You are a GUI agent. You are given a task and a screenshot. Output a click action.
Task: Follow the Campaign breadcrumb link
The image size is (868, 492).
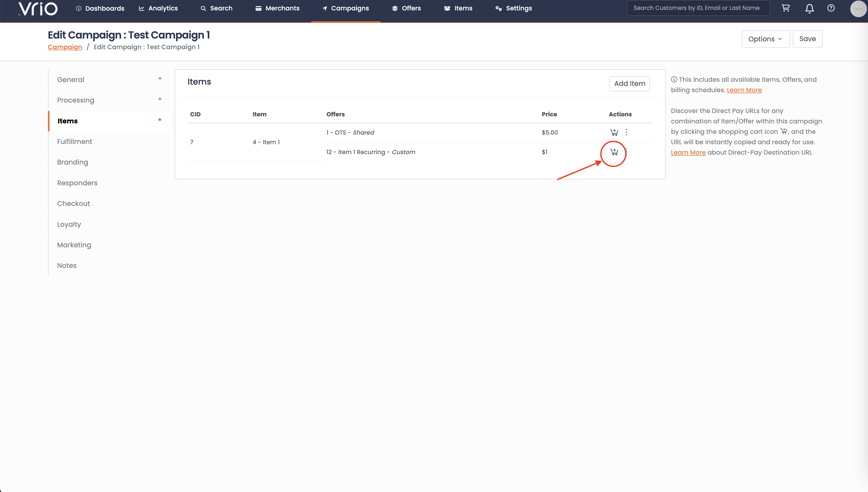[65, 47]
